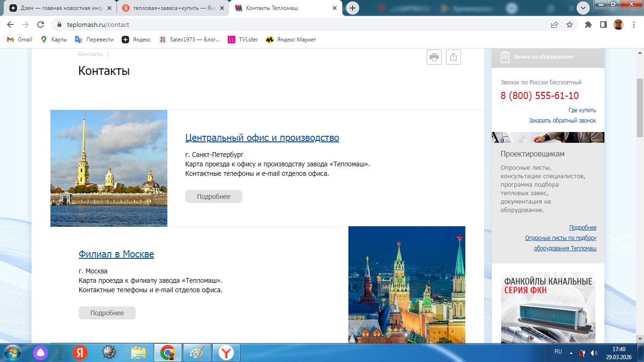Screen dimensions: 644x362
Task: Click the RU keyboard language indicator
Action: coord(558,352)
